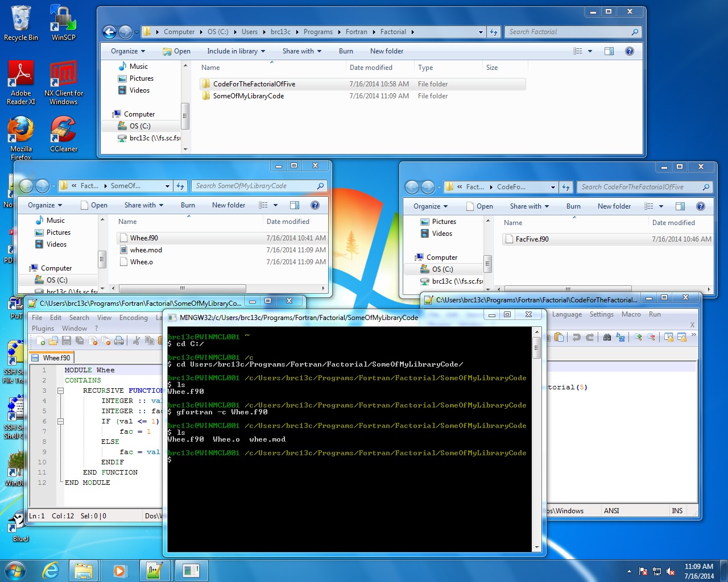Click Fortran breadcrumb in Factorial address bar
Image resolution: width=728 pixels, height=582 pixels.
coord(357,32)
